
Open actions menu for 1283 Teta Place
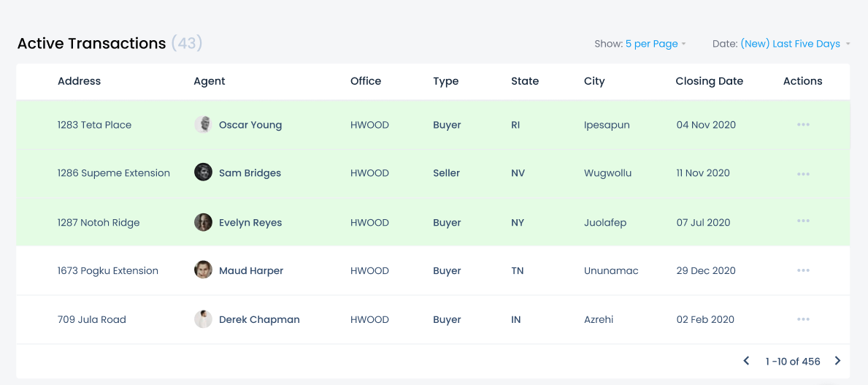point(803,125)
